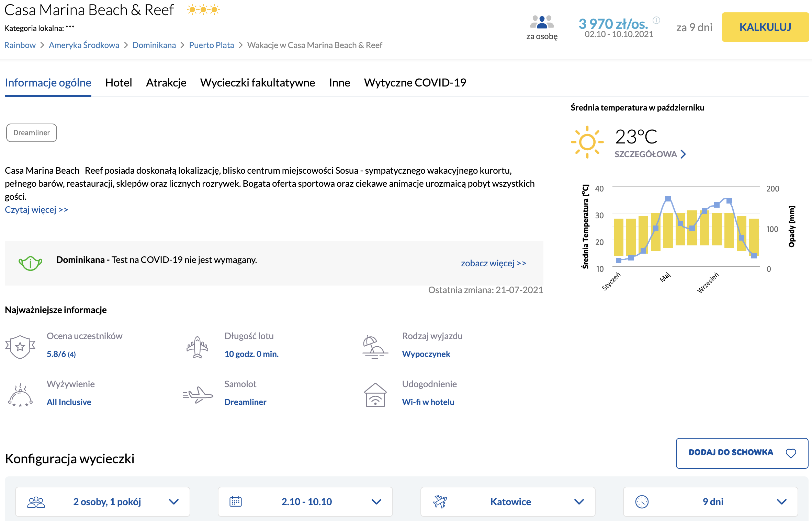Click 'Wakacje w Casa Marina Beach & Reef' breadcrumb
This screenshot has height=521, width=812.
[x=315, y=45]
